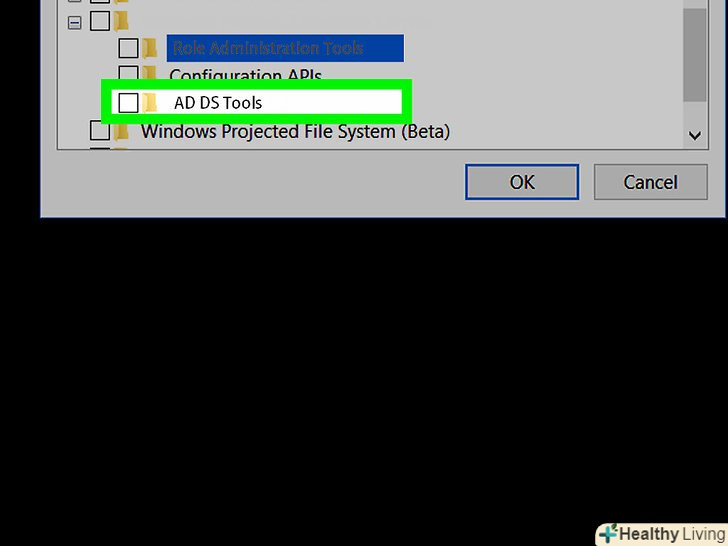The width and height of the screenshot is (728, 546).
Task: Tick the AD DS Tools checkbox
Action: pos(128,103)
